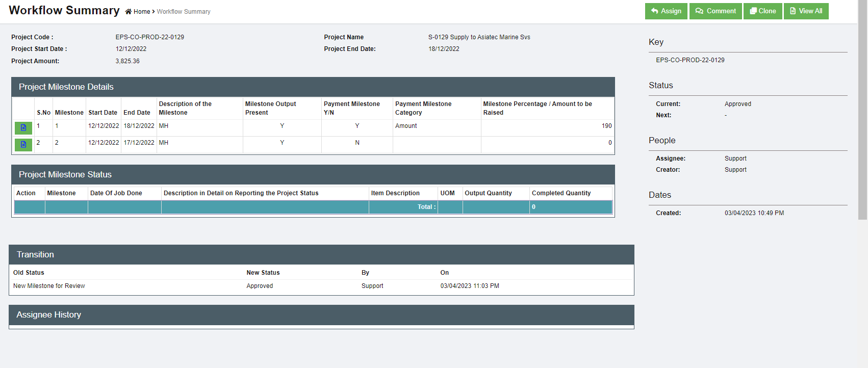Open the green document icon for milestone row 1
Image resolution: width=868 pixels, height=368 pixels.
(x=23, y=127)
